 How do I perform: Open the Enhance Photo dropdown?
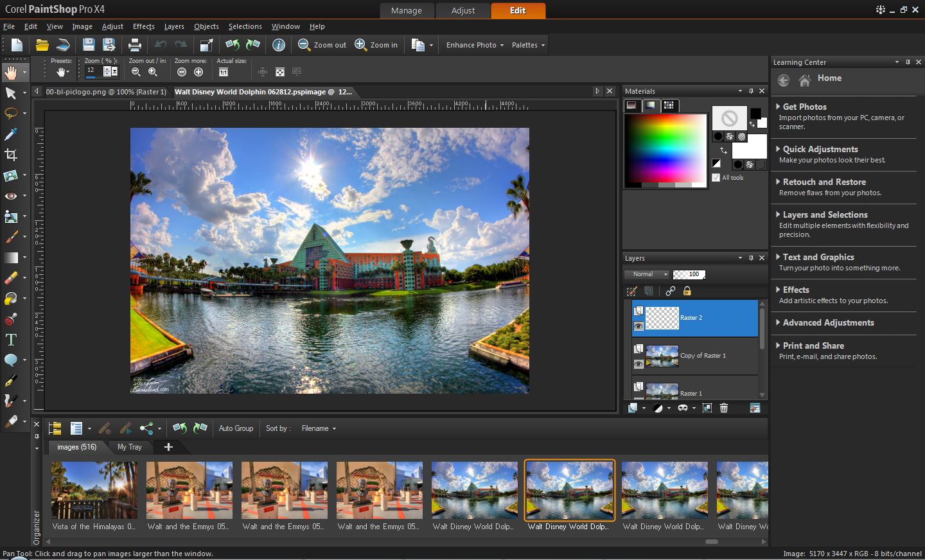(475, 45)
